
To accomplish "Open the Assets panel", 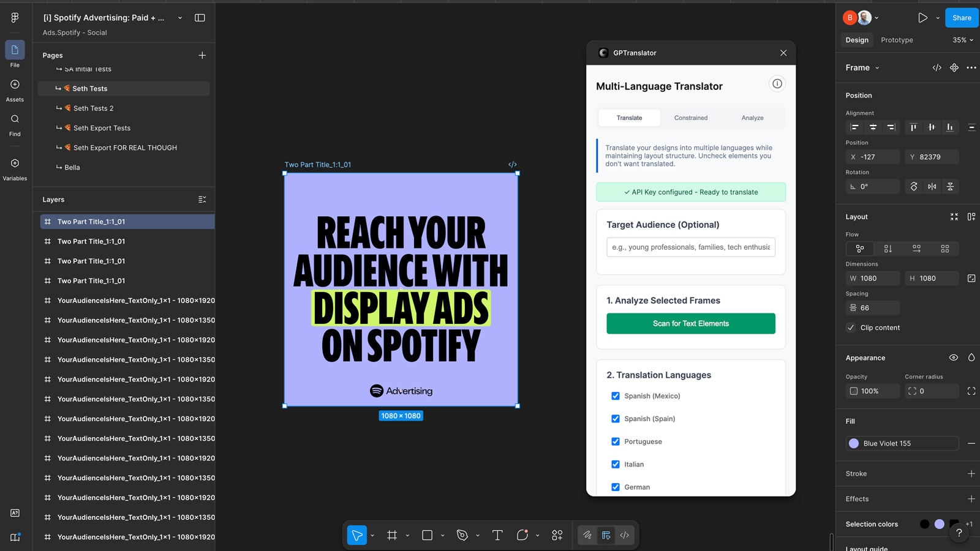I will pyautogui.click(x=15, y=89).
